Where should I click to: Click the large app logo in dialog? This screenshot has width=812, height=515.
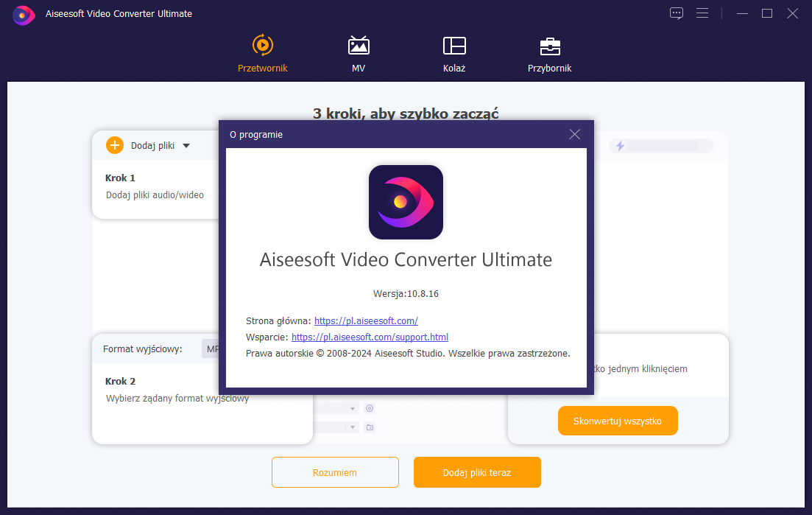tap(406, 202)
